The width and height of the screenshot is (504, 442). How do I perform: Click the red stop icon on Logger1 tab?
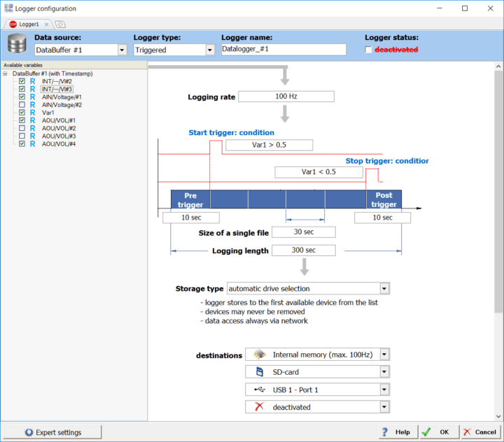click(x=13, y=24)
